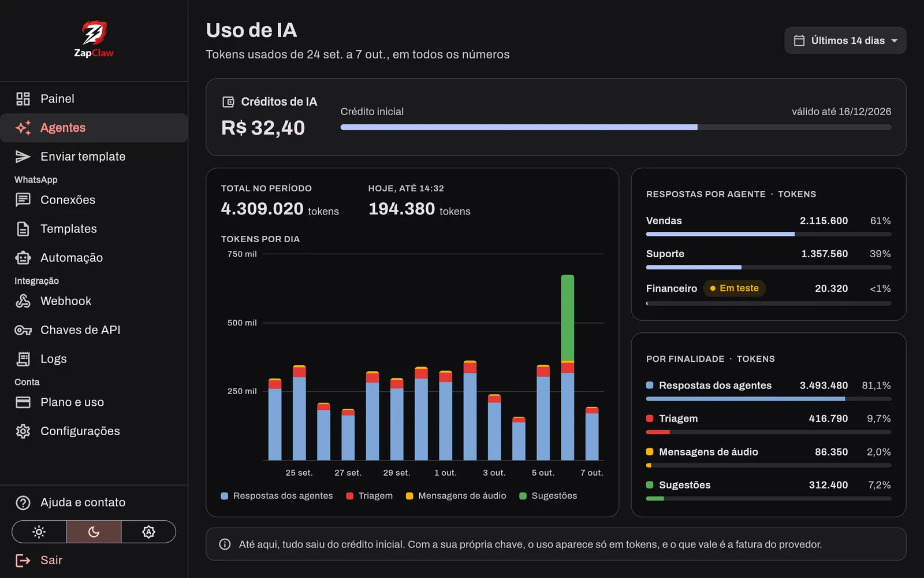Click the Ajuda e contato question icon

tap(23, 503)
